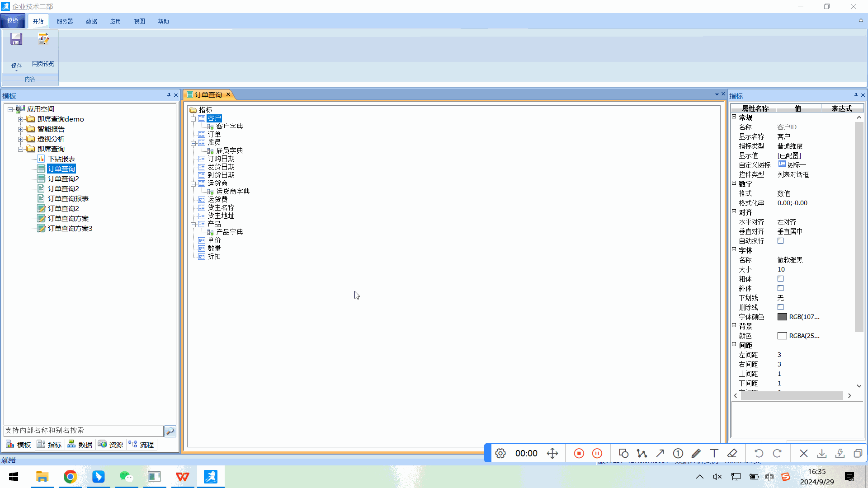Open the 服务器 ribbon tab
The width and height of the screenshot is (868, 488).
click(65, 21)
